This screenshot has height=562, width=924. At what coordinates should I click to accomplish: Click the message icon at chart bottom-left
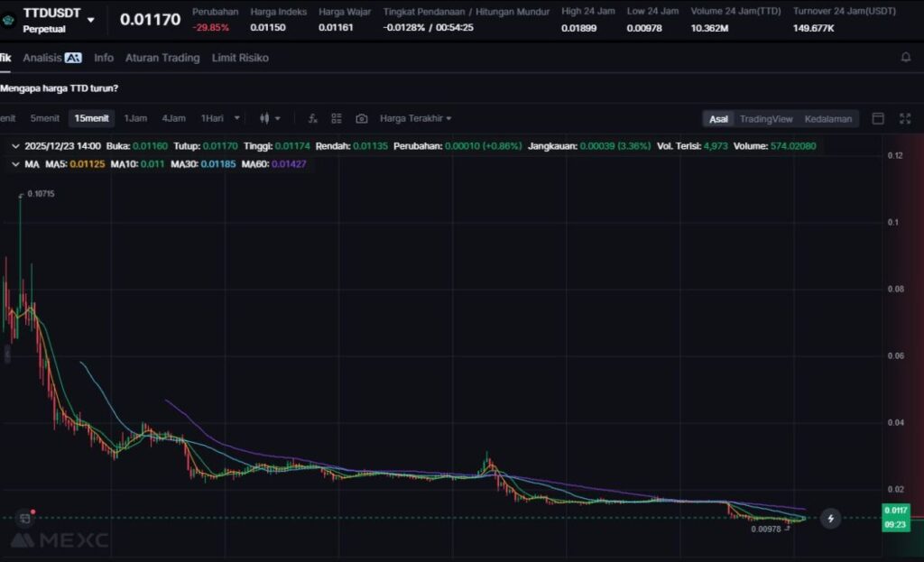tap(23, 519)
